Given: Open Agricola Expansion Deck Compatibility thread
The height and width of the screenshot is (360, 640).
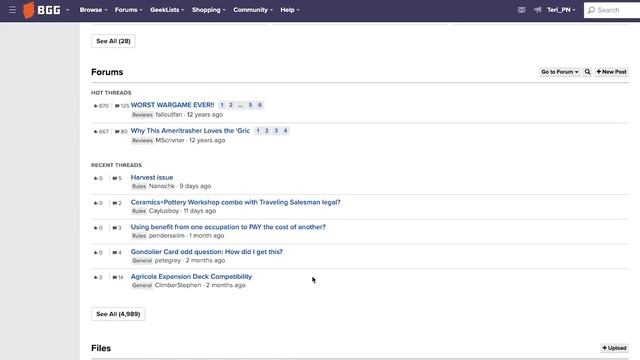Looking at the screenshot, I should (191, 277).
